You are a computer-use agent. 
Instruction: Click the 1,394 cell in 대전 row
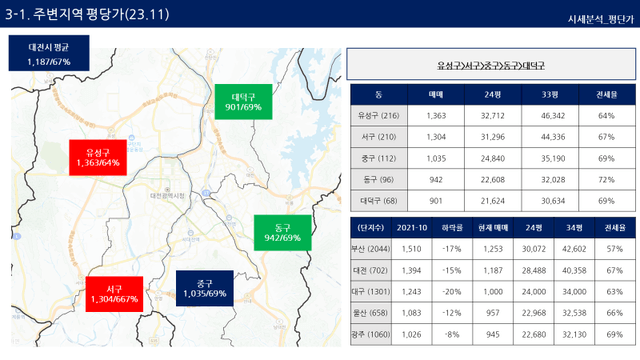pyautogui.click(x=411, y=270)
